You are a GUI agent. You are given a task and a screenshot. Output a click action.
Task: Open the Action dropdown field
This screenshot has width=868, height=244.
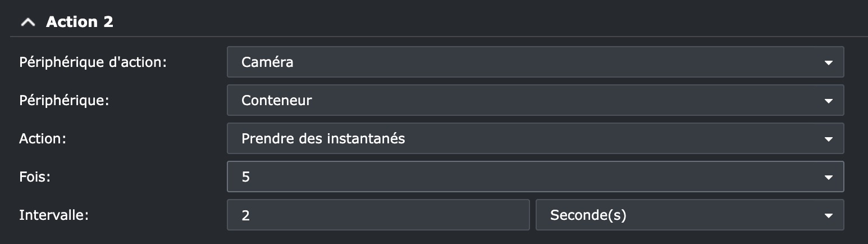pyautogui.click(x=534, y=139)
